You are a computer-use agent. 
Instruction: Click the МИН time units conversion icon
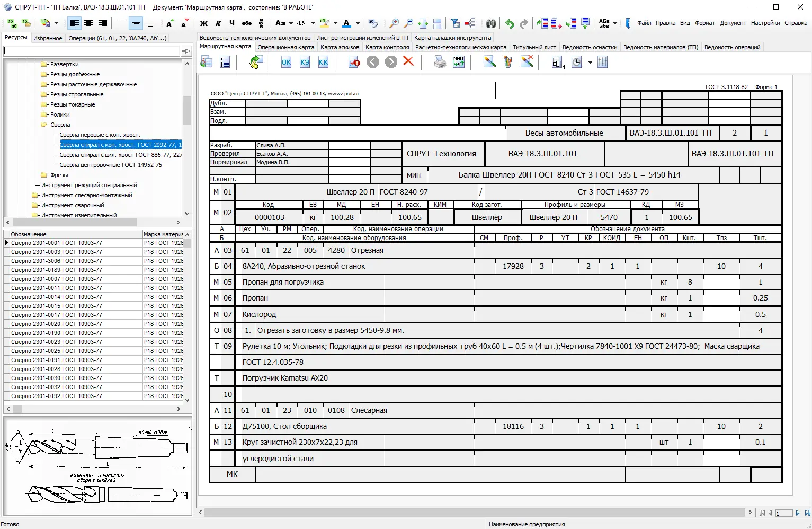[459, 62]
